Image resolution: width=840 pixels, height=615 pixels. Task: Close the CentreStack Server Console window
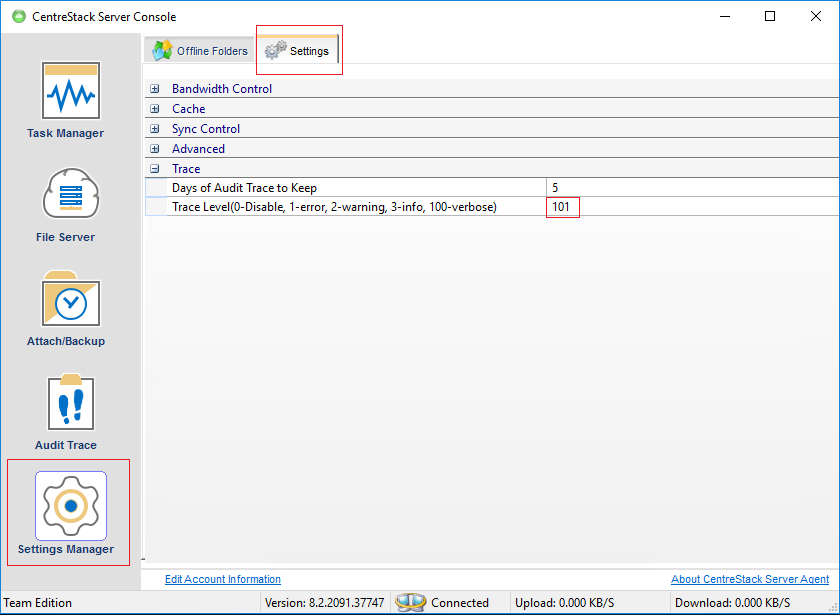[815, 17]
